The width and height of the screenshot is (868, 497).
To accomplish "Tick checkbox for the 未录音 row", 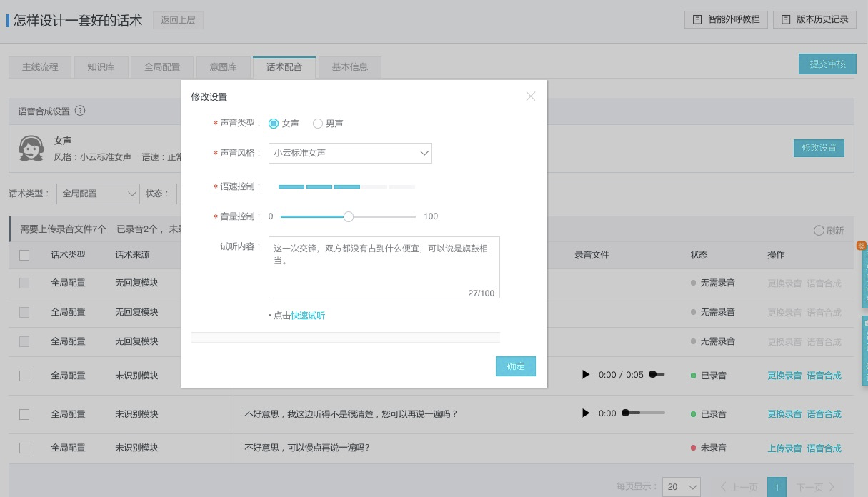I will (24, 448).
